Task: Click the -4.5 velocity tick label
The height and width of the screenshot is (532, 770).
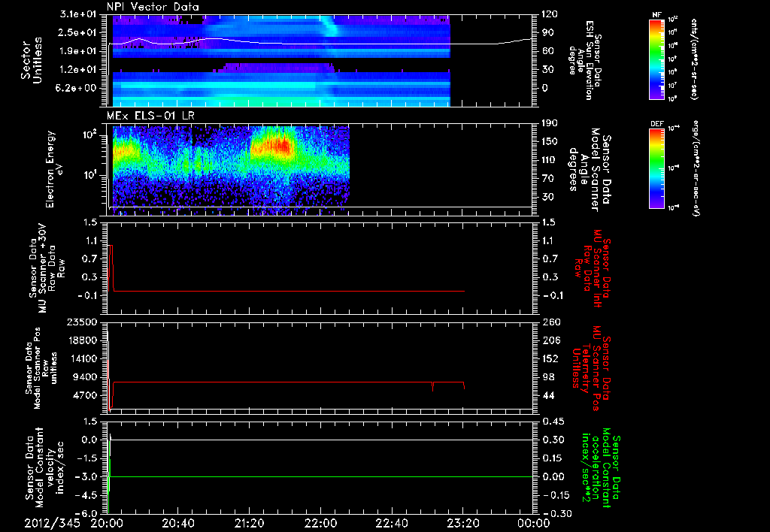Action: tap(86, 495)
